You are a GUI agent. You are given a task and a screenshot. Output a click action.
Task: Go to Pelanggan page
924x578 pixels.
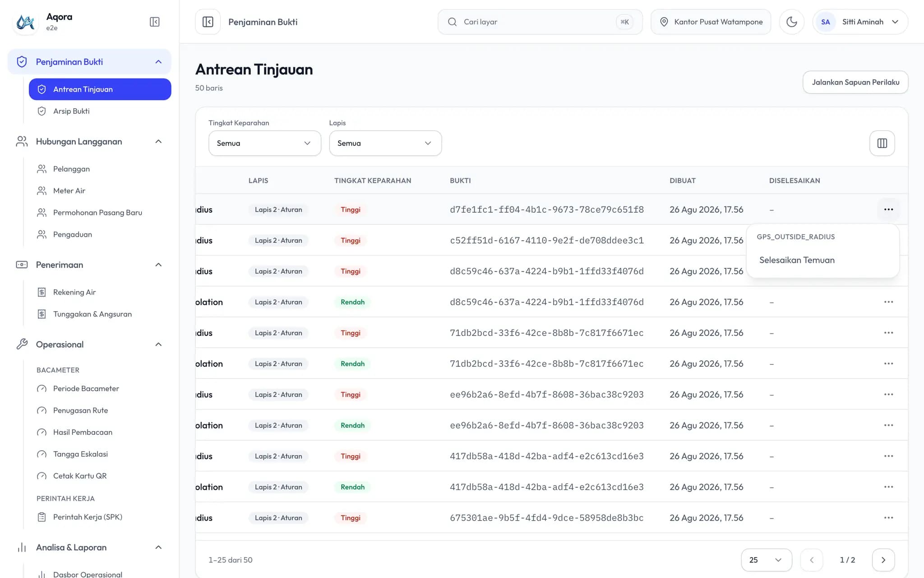click(100, 169)
